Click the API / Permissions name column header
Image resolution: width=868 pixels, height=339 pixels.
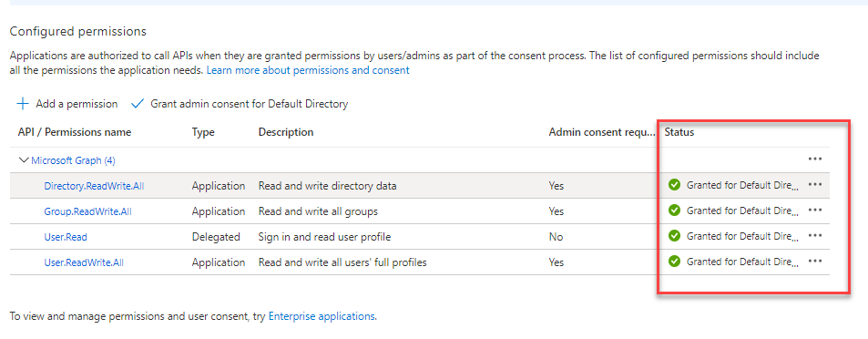point(75,132)
